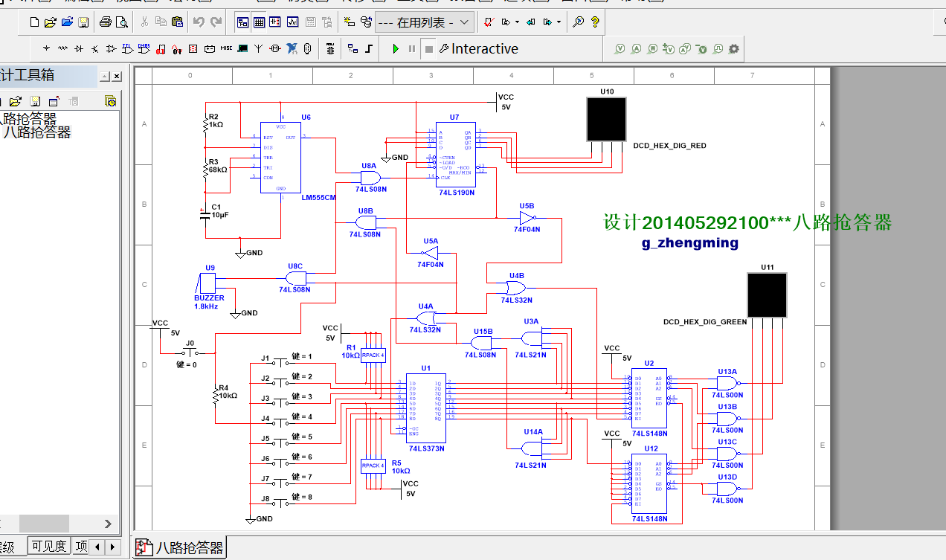This screenshot has height=560, width=946.
Task: Close the design toolbox panel
Action: (117, 76)
